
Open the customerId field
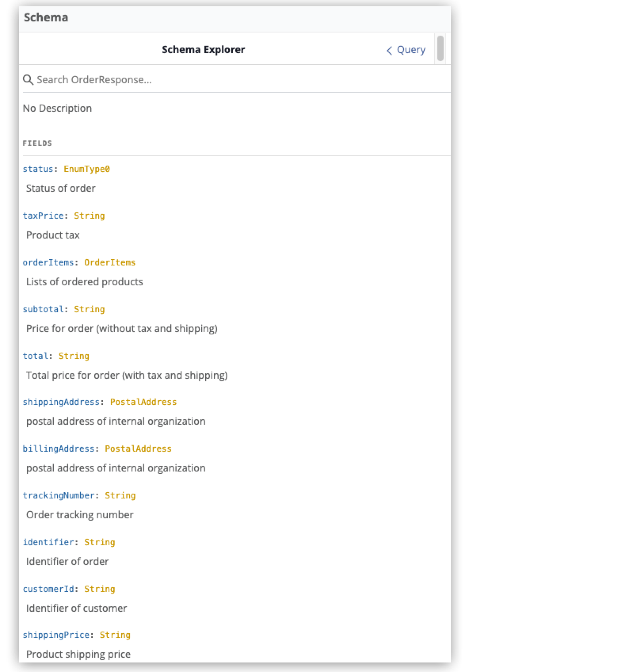pyautogui.click(x=48, y=589)
